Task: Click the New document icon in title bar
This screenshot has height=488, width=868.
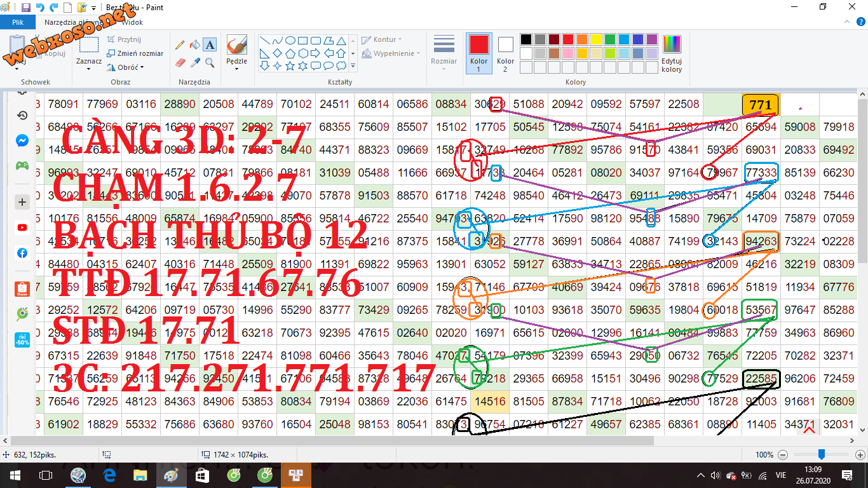Action: coord(67,8)
